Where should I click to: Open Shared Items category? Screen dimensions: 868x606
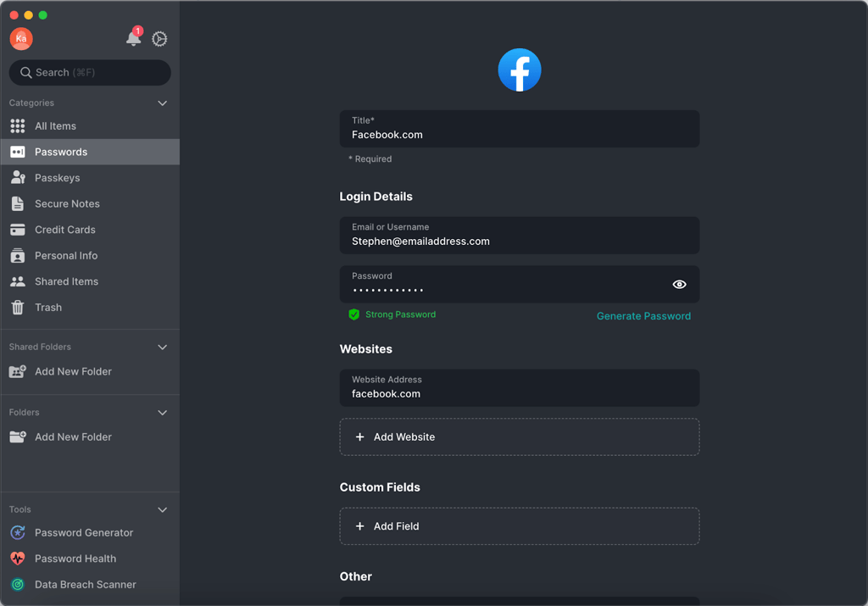click(90, 281)
